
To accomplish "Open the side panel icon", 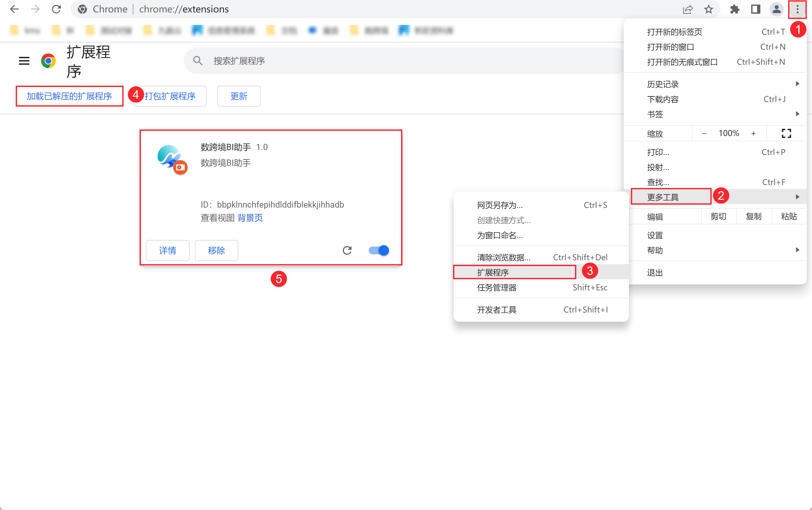I will click(755, 9).
